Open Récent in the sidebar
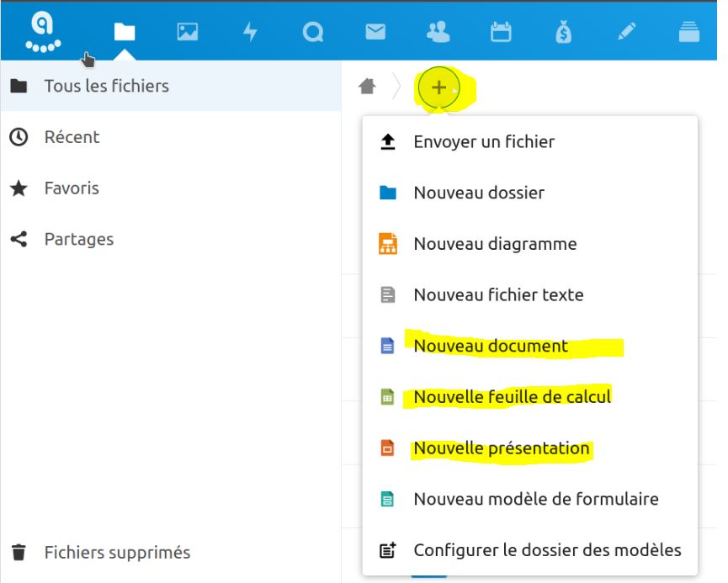 pyautogui.click(x=72, y=137)
